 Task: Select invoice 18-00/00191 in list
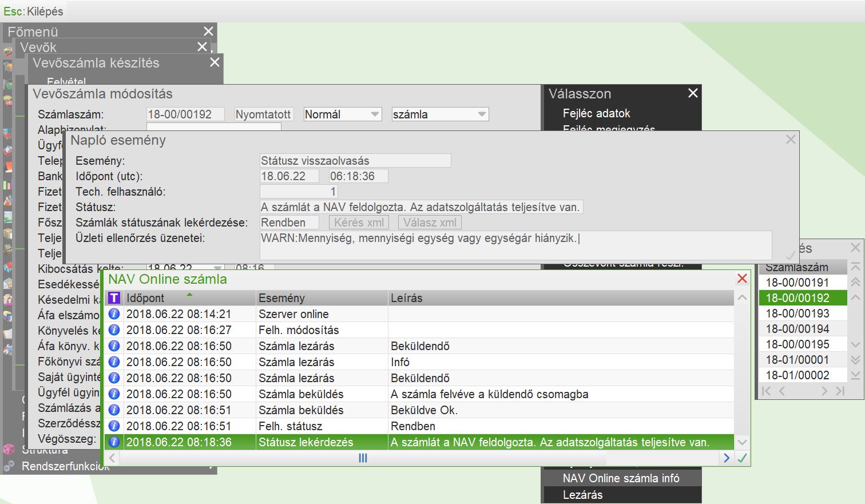pos(802,283)
